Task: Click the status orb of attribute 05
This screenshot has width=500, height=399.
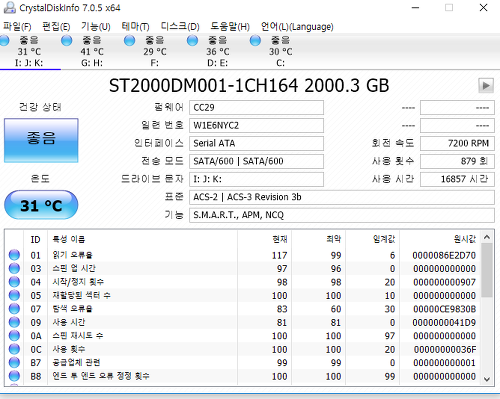Action: 14,295
